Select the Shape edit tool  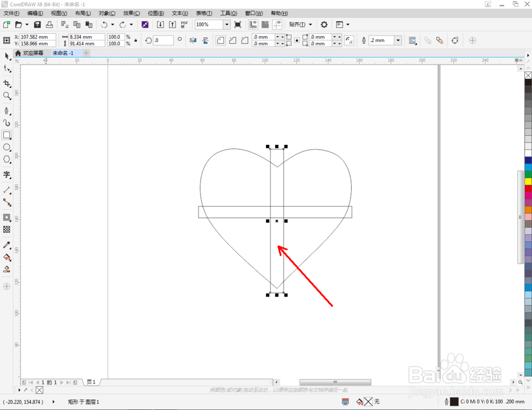click(6, 69)
